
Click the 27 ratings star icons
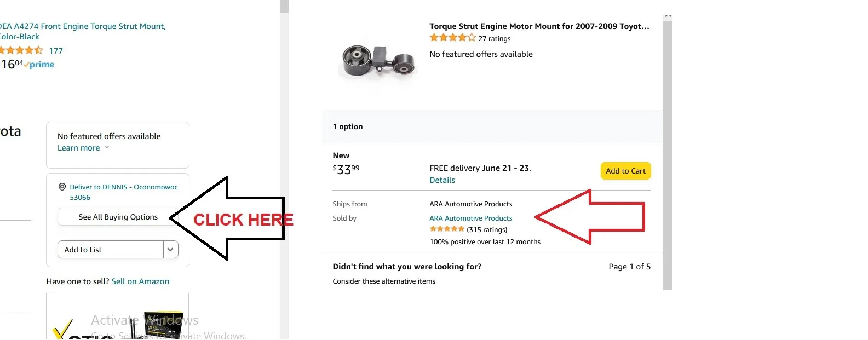(x=452, y=38)
